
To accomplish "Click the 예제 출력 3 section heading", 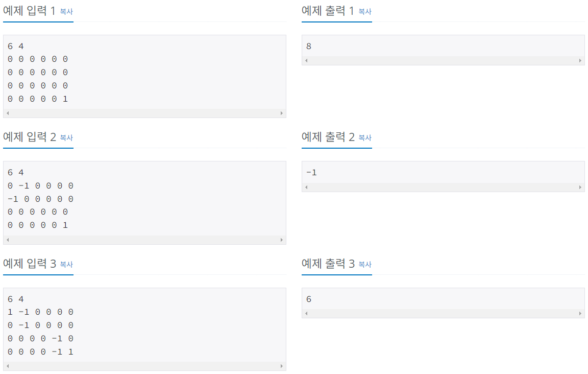I will (330, 264).
